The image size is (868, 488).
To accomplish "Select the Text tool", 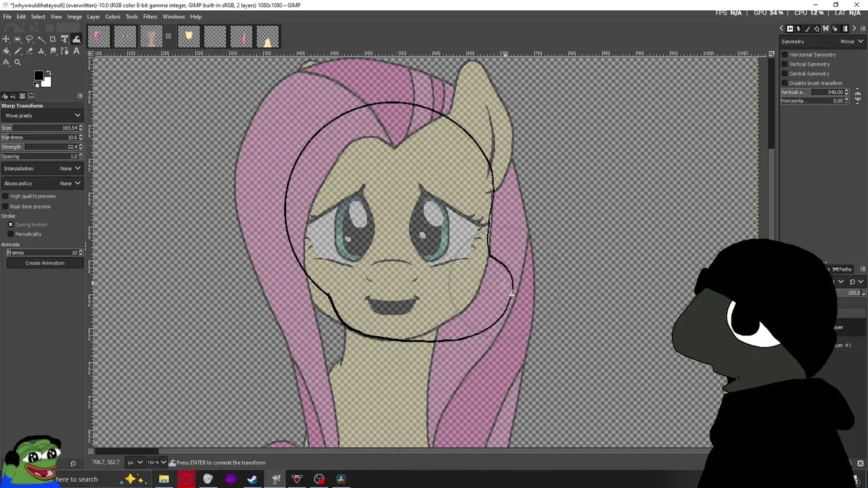I will coord(77,51).
